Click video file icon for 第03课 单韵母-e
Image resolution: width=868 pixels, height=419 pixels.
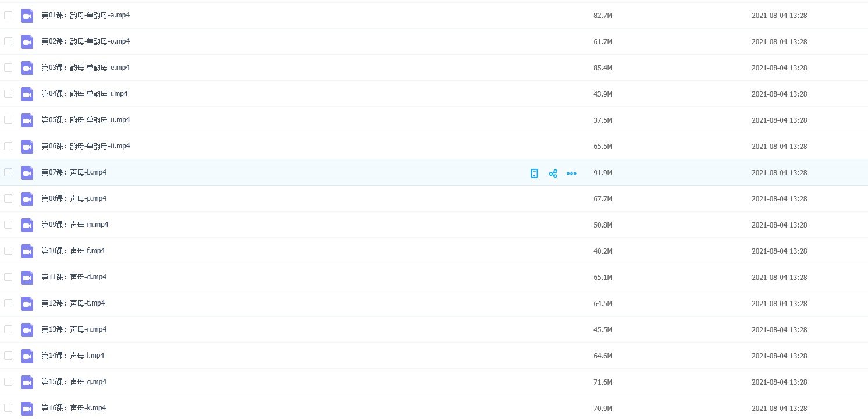(x=27, y=68)
